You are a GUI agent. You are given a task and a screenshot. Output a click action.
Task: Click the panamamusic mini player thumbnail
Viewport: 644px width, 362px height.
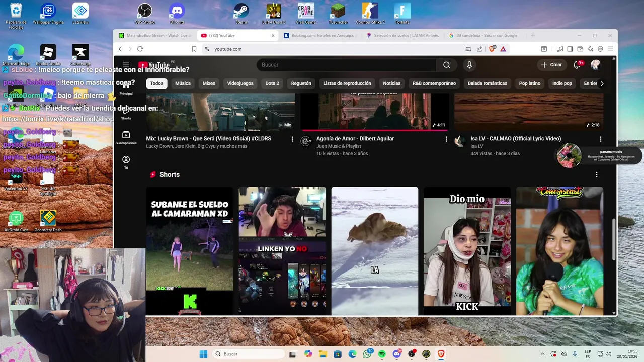coord(569,155)
